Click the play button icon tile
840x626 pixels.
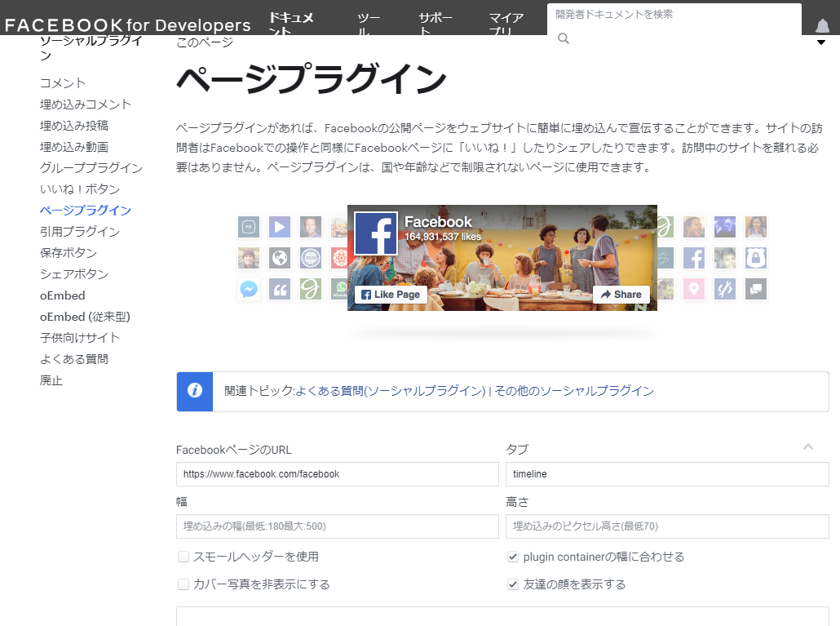[279, 227]
